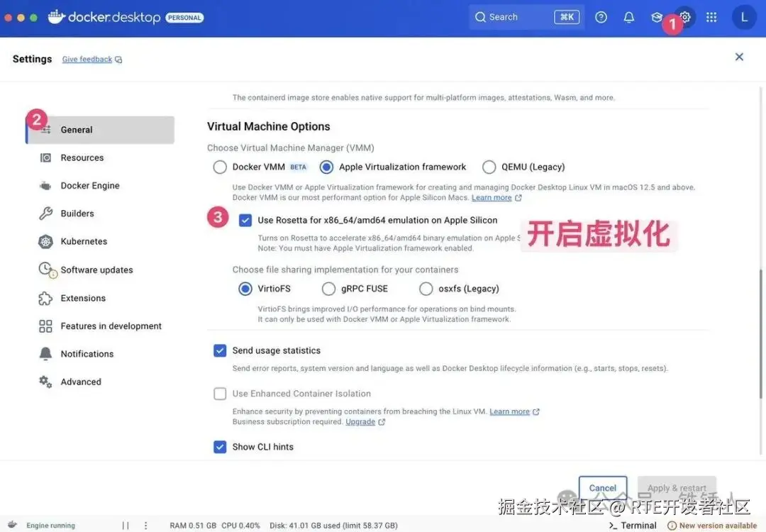Image resolution: width=766 pixels, height=532 pixels.
Task: Click Learn more link about Docker VMM
Action: pos(492,197)
